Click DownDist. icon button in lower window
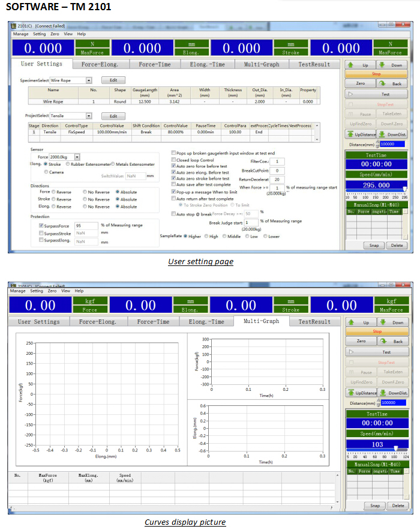Viewport: 420px width, 529px height. (x=393, y=393)
